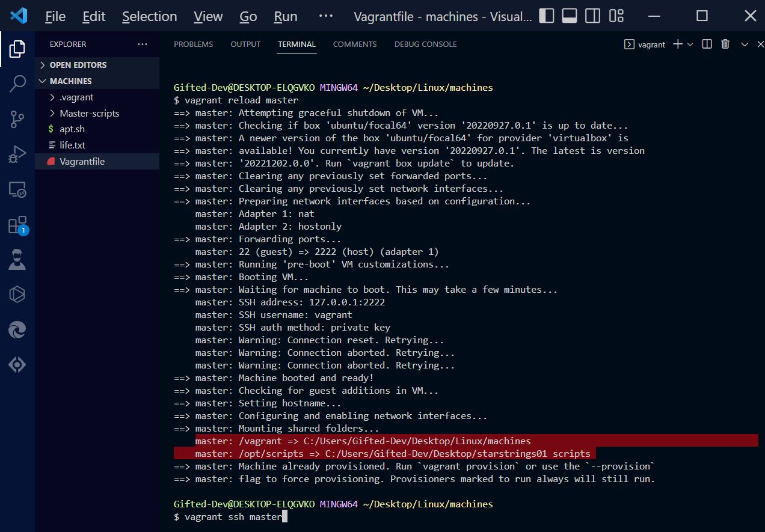Toggle the secondary side bar layout icon
Image resolution: width=765 pixels, height=532 pixels.
[x=592, y=16]
